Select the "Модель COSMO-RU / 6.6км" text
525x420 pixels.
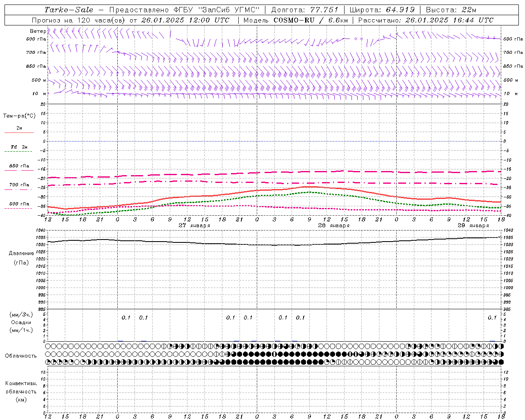[x=295, y=20]
